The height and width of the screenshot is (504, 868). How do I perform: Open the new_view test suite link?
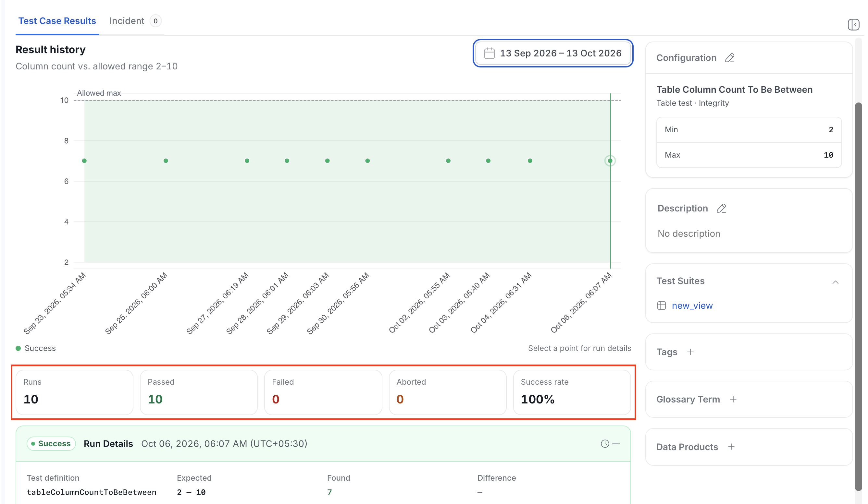point(692,306)
